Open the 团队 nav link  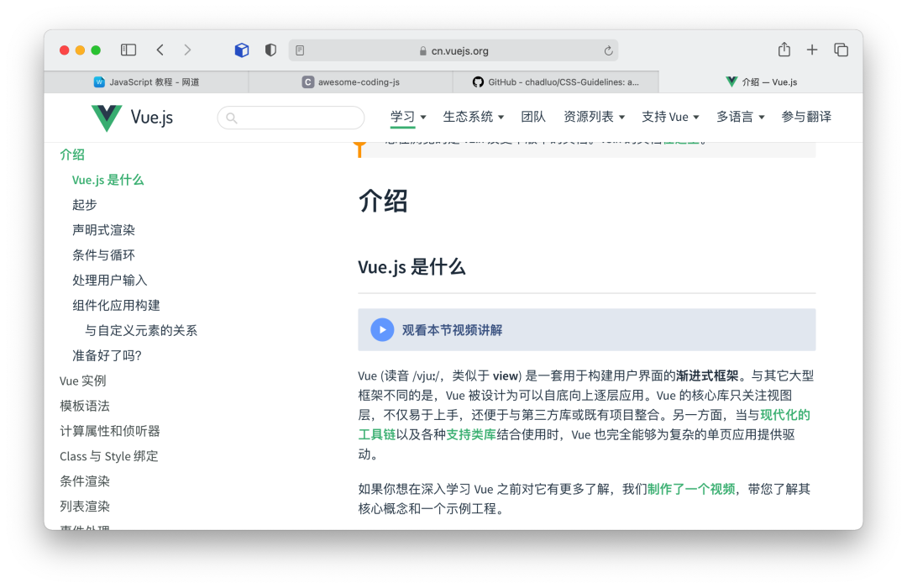[x=533, y=117]
